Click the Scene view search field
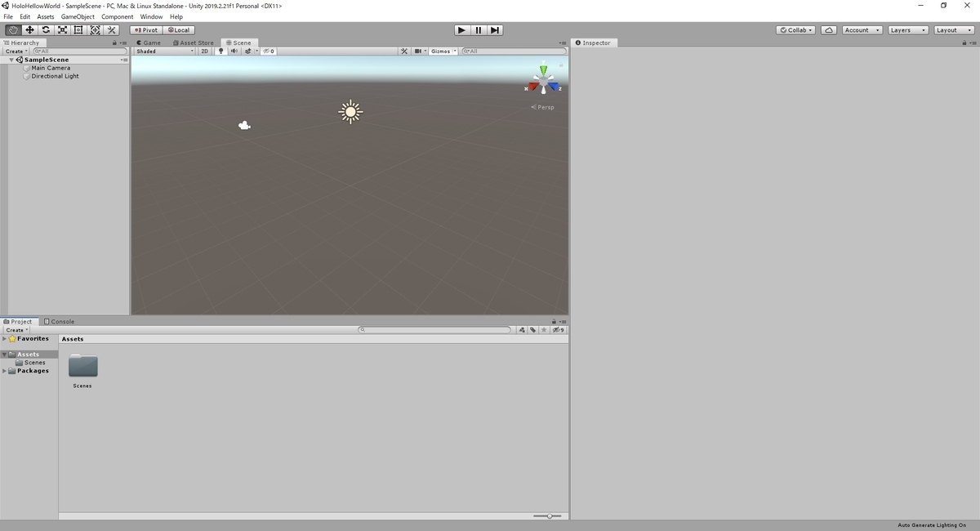Screen dimensions: 980x531 514,51
